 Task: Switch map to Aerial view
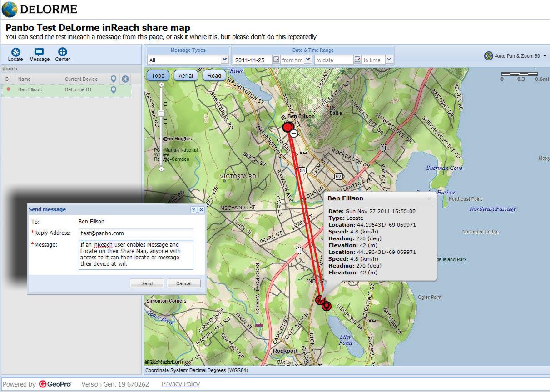click(186, 76)
